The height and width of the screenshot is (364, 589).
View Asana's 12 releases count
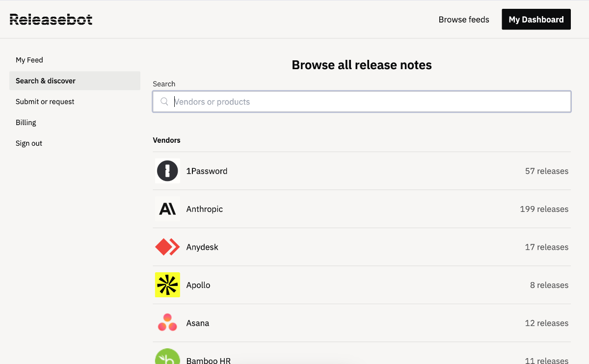click(546, 323)
